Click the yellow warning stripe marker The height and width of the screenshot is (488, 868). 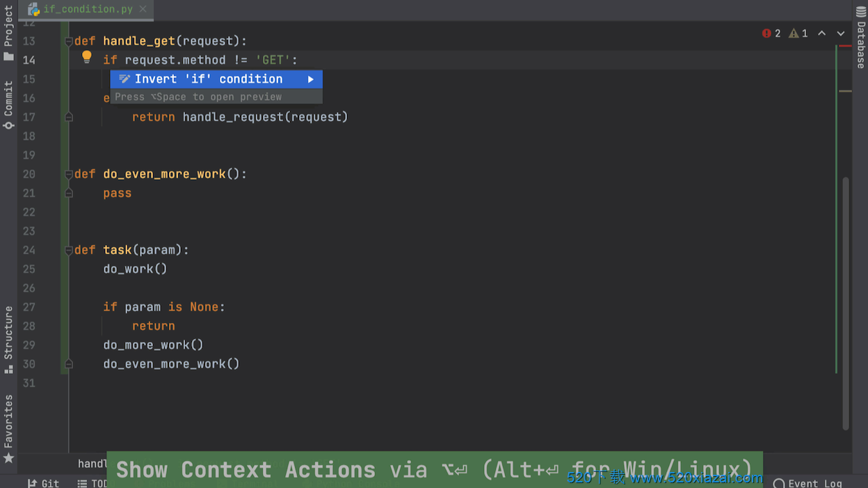(845, 91)
